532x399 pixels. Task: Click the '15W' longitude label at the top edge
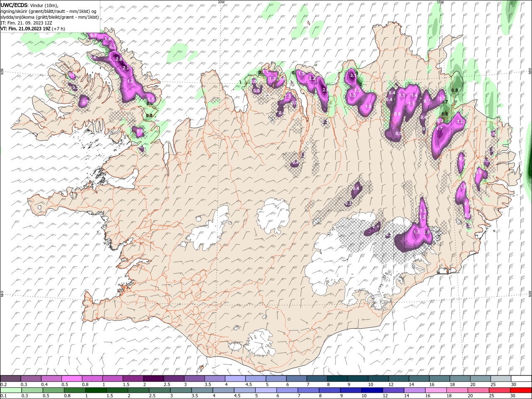click(x=440, y=2)
